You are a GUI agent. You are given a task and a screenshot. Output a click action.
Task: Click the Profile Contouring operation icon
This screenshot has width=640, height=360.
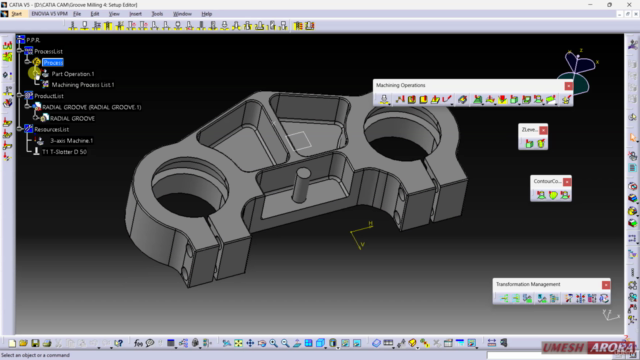tap(435, 99)
